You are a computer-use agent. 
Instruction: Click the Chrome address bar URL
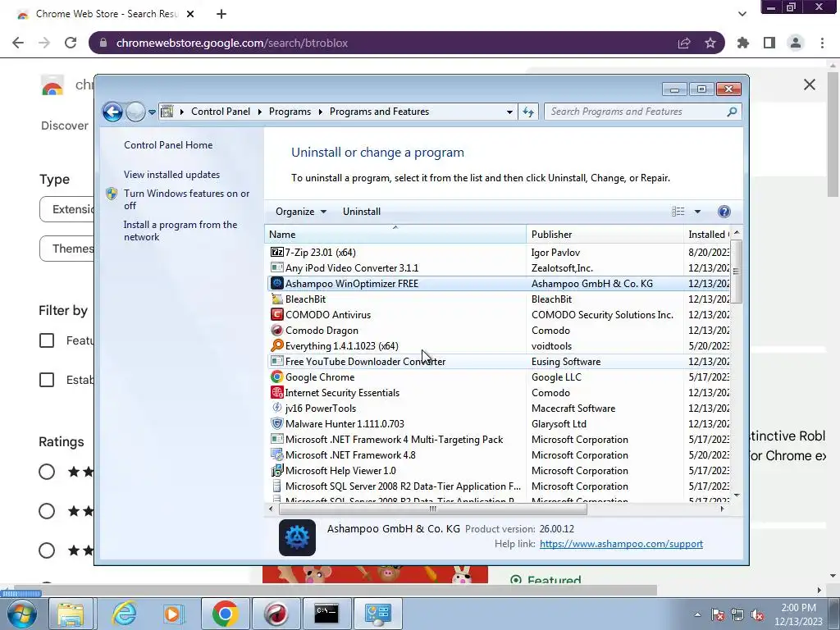(x=232, y=43)
